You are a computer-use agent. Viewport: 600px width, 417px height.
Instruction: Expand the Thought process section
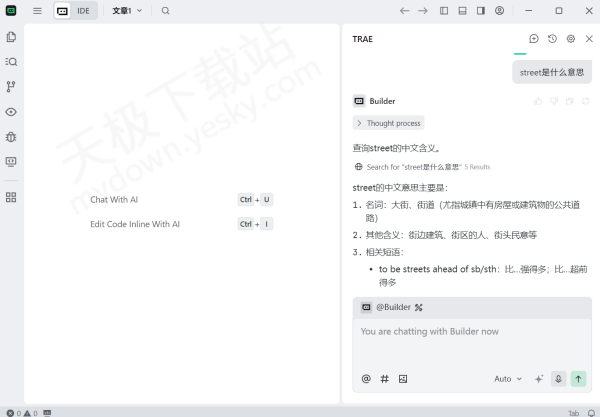pos(389,123)
